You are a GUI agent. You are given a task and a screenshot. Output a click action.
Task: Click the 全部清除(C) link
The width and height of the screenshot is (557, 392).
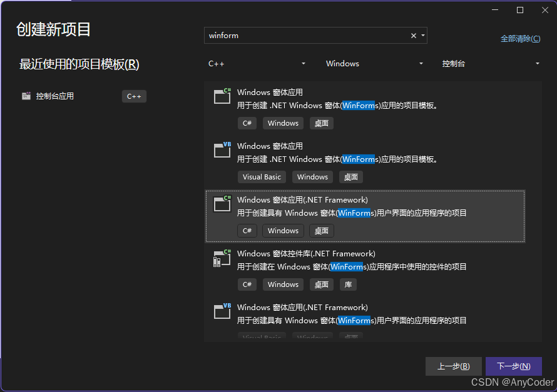(x=519, y=38)
